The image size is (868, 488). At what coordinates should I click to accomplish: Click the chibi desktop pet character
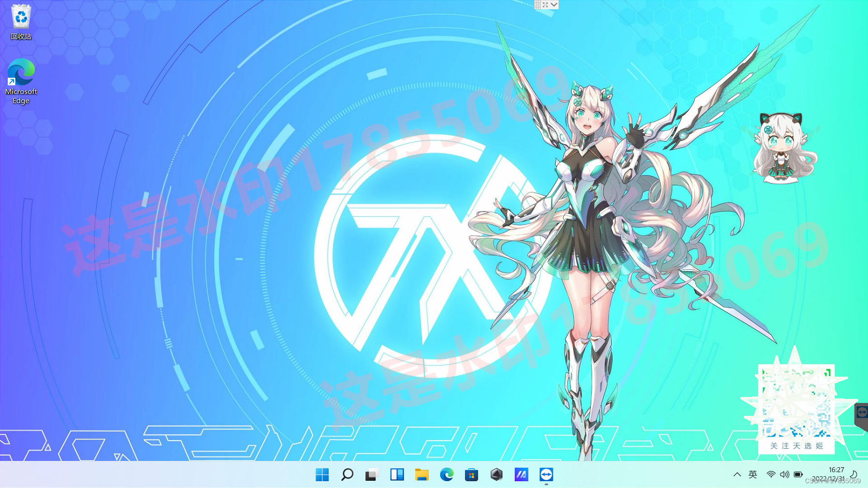pyautogui.click(x=781, y=148)
